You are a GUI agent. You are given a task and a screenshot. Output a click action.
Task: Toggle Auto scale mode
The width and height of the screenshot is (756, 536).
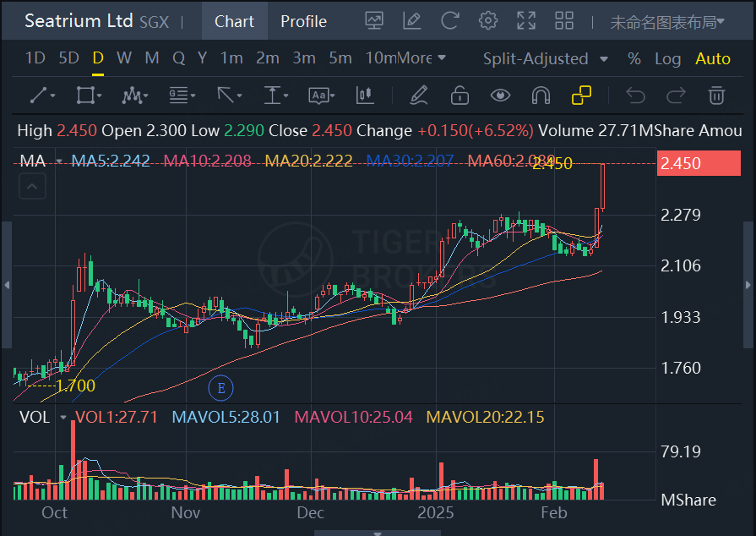click(x=713, y=59)
